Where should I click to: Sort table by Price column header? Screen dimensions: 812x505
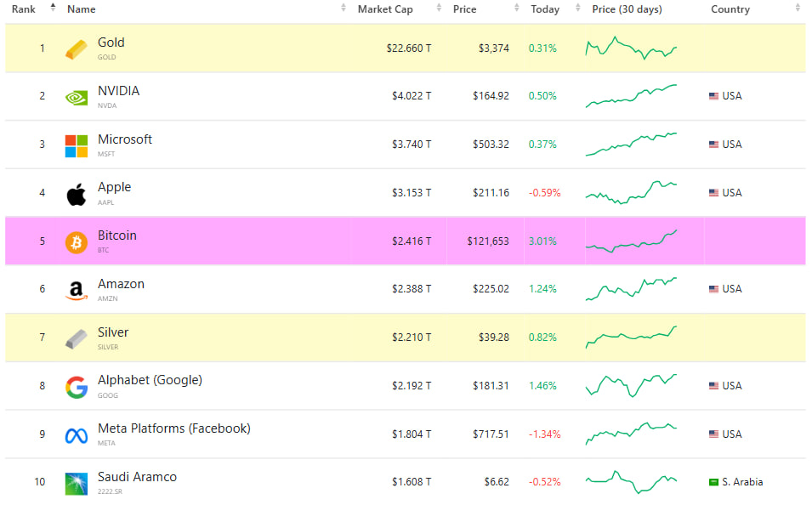pos(465,9)
